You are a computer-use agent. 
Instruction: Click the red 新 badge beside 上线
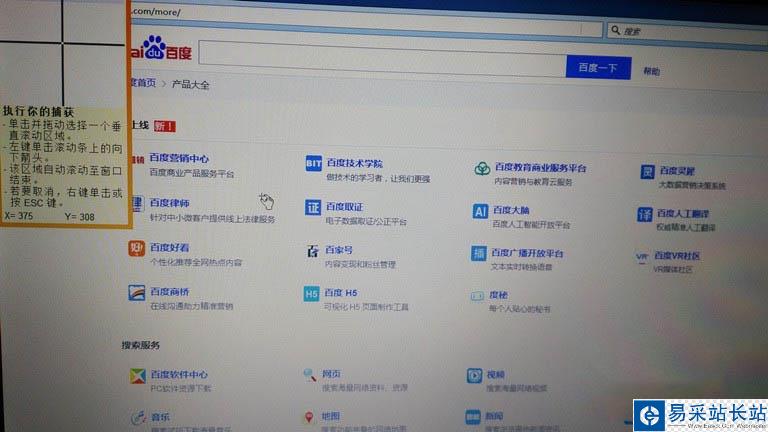click(x=165, y=126)
